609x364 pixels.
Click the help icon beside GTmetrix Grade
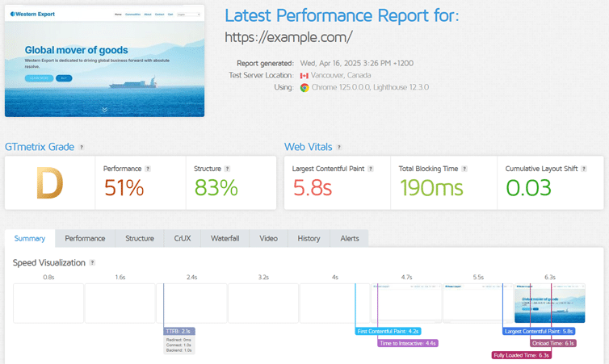click(x=82, y=147)
